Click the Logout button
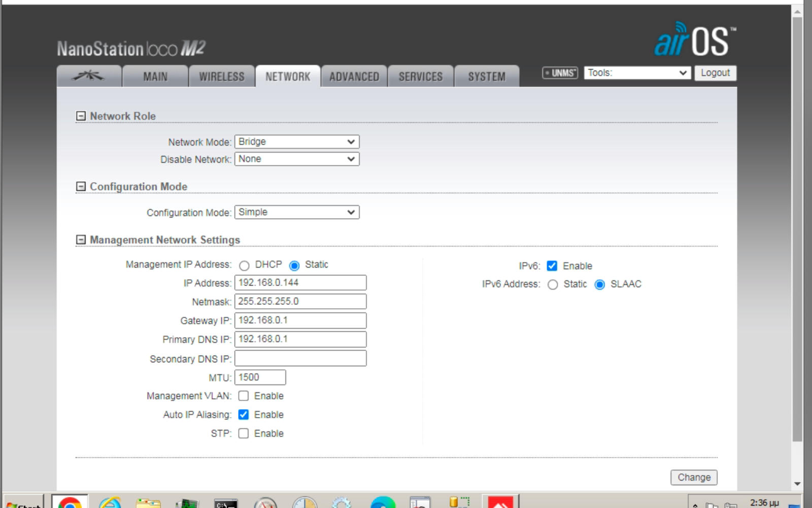The image size is (812, 508). point(715,73)
